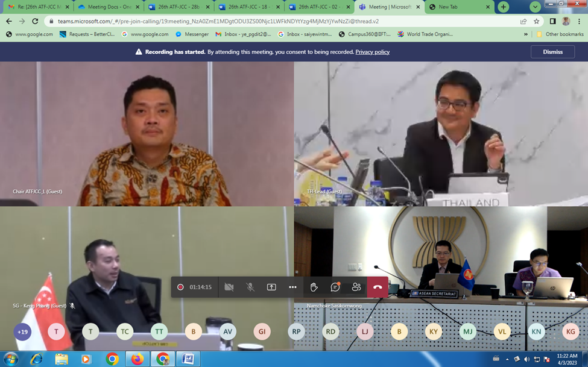Open the share content tray
Image resolution: width=588 pixels, height=367 pixels.
pyautogui.click(x=271, y=287)
